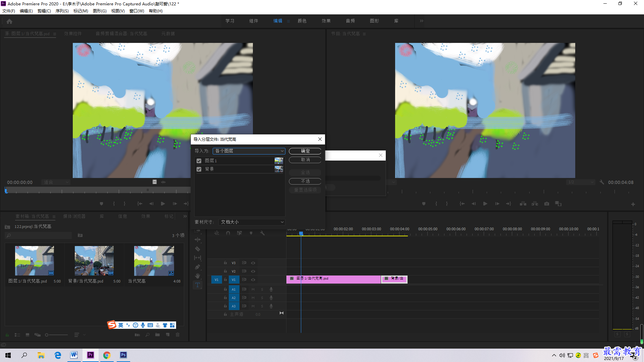The width and height of the screenshot is (644, 362).
Task: Adjust thumbnail size slider in project panel
Action: tap(56, 335)
